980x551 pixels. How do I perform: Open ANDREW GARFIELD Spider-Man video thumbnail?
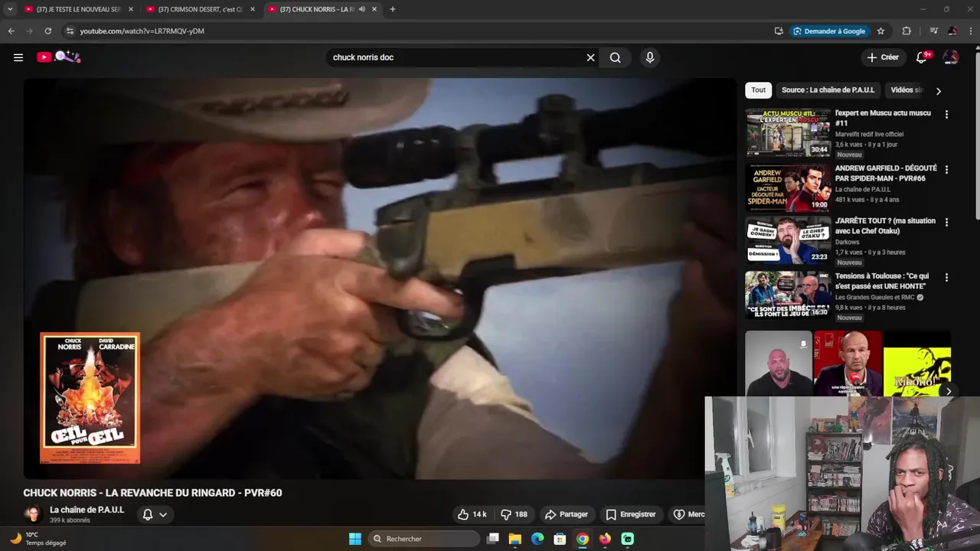click(788, 187)
